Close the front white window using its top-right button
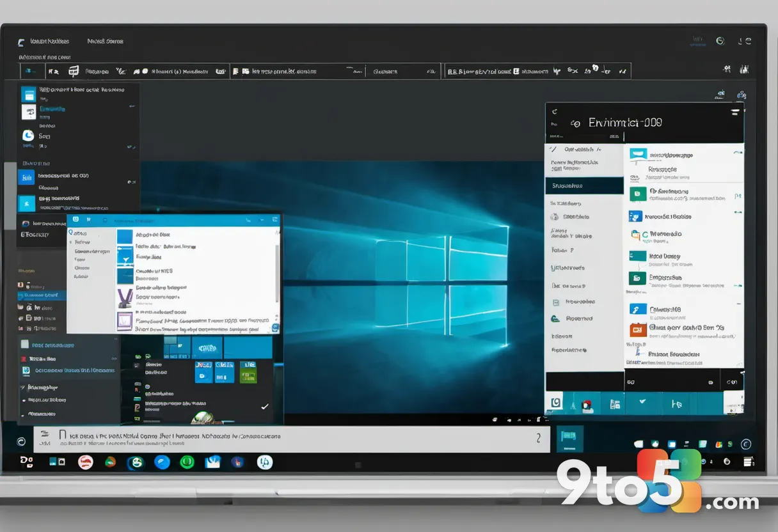Image resolution: width=778 pixels, height=532 pixels. [x=276, y=219]
